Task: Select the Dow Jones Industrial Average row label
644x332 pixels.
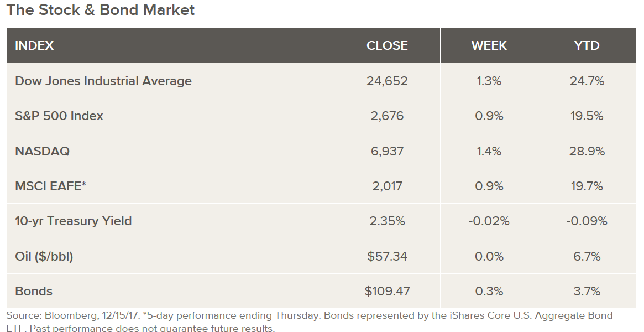Action: [103, 81]
